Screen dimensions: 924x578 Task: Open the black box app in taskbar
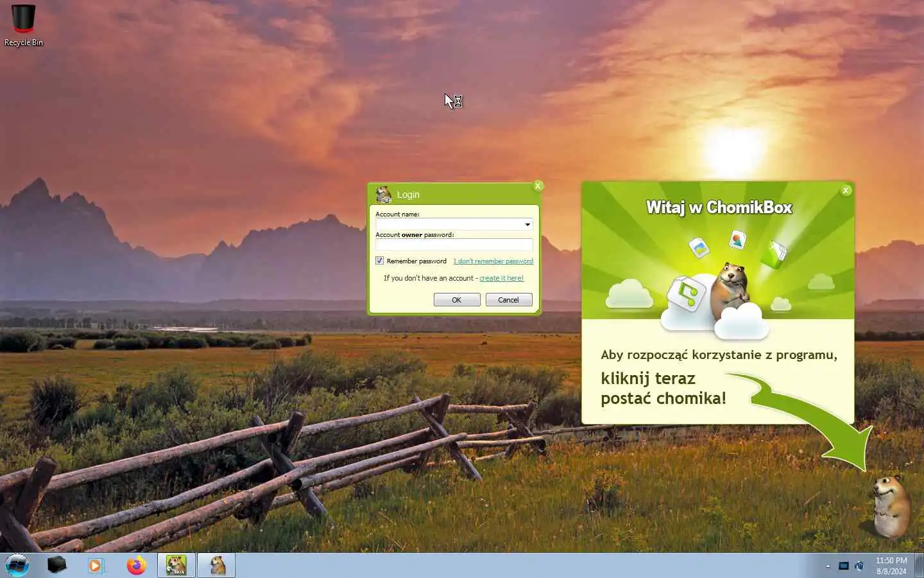56,565
